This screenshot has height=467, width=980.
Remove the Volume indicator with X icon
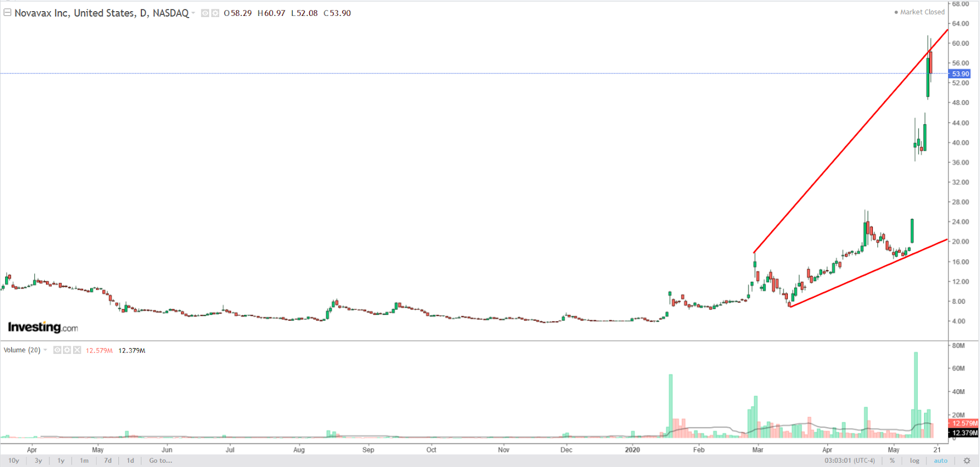pos(77,350)
